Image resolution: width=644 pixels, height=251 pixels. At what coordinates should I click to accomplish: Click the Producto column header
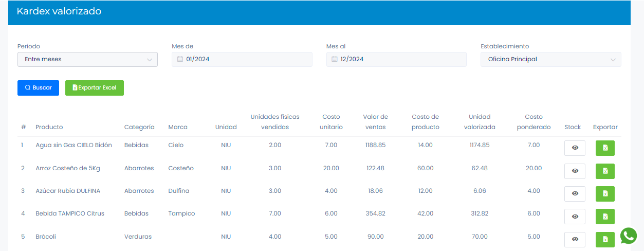click(49, 127)
